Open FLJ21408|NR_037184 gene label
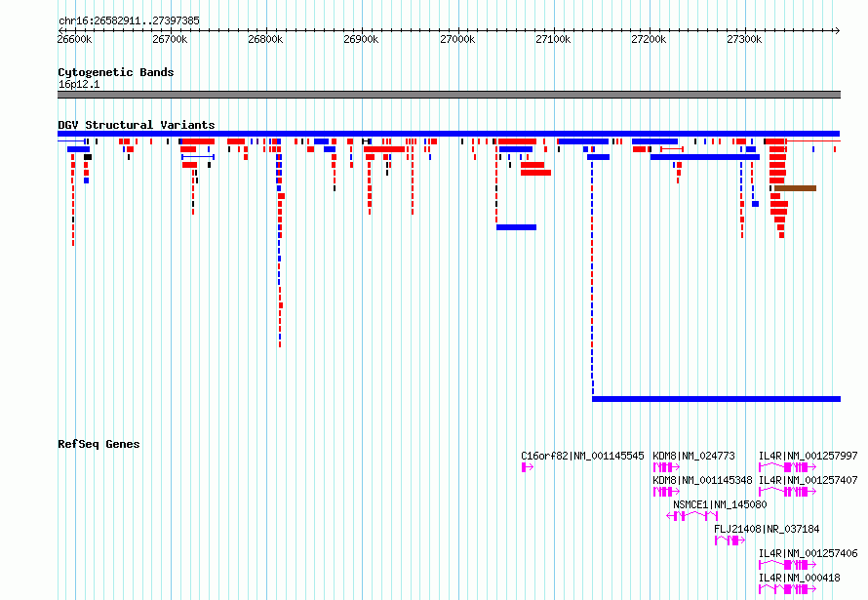Image resolution: width=868 pixels, height=600 pixels. point(767,529)
